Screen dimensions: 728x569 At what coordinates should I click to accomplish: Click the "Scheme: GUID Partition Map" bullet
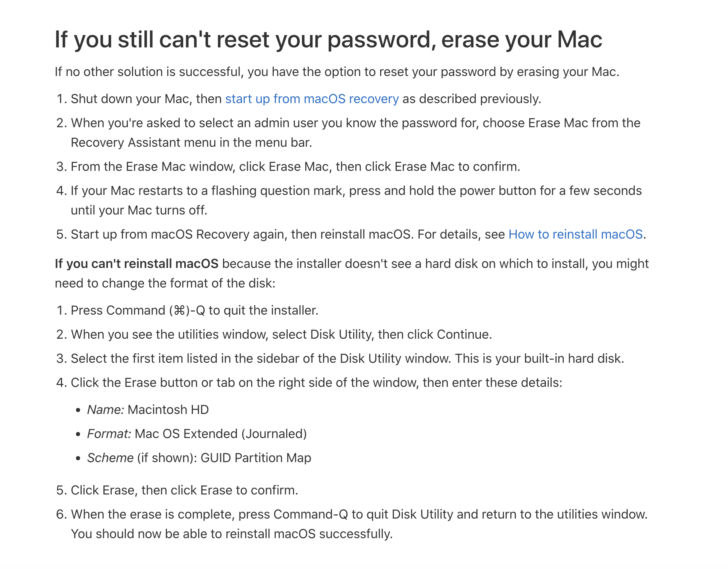[199, 458]
